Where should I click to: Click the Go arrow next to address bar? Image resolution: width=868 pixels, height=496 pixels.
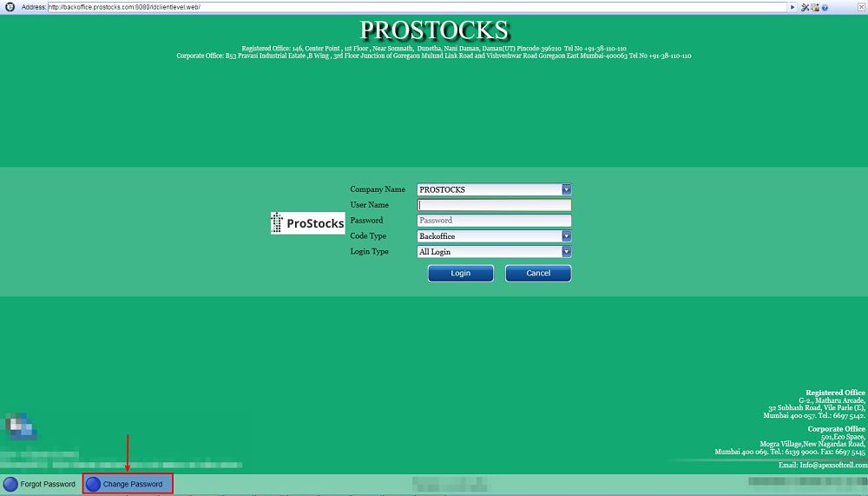pyautogui.click(x=792, y=7)
